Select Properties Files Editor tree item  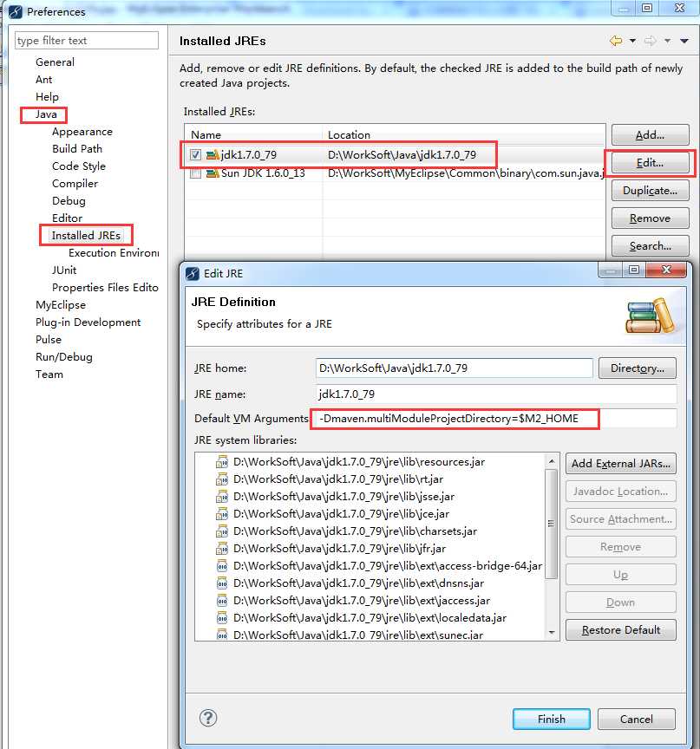(x=105, y=288)
